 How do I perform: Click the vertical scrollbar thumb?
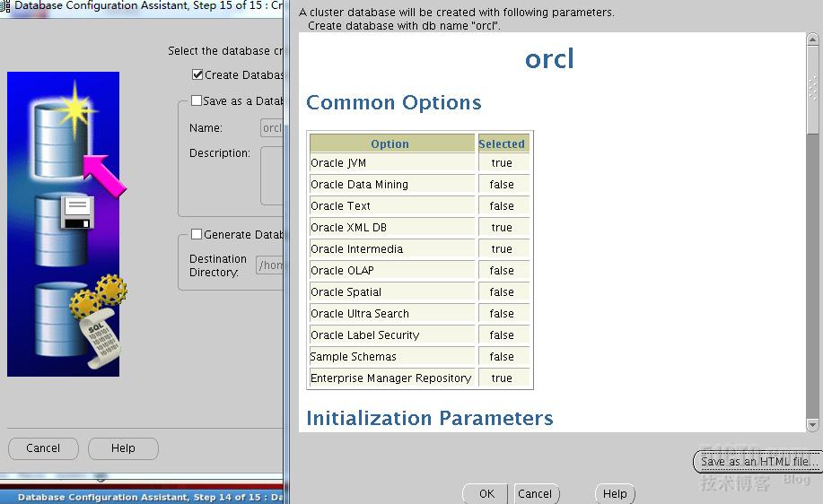pyautogui.click(x=812, y=89)
